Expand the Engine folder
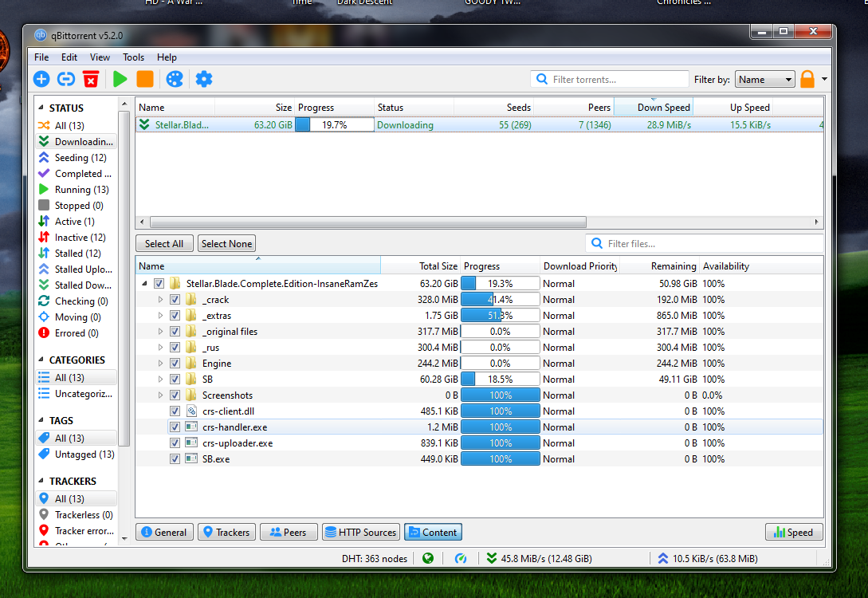The width and height of the screenshot is (868, 598). pos(160,364)
